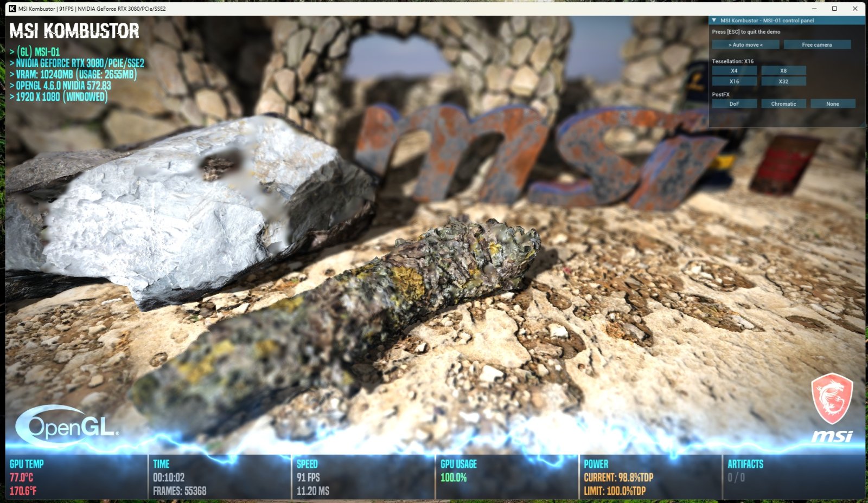Click the '1920 X 1080 (WINDOWED)' line
Viewport: 868px width, 503px height.
point(59,97)
